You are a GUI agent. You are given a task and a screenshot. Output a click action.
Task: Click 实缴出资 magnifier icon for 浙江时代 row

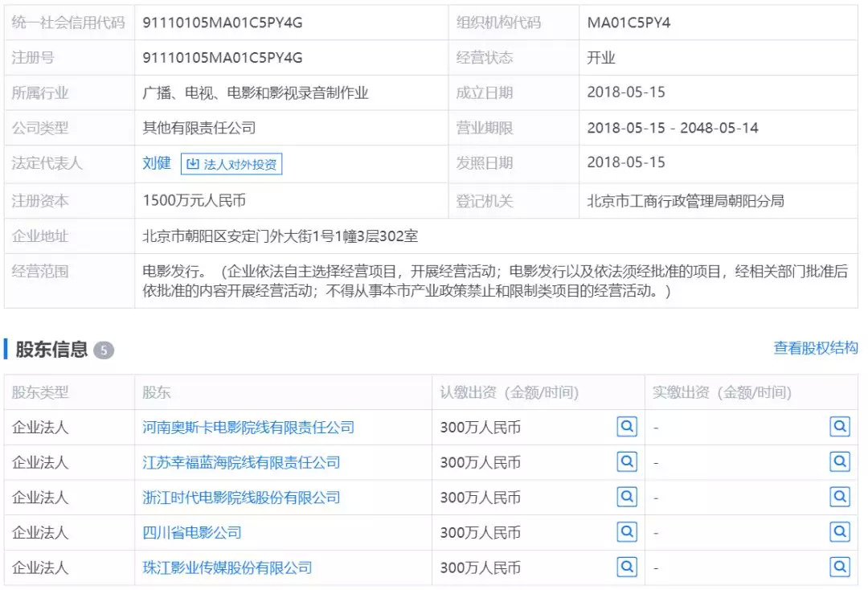click(840, 497)
